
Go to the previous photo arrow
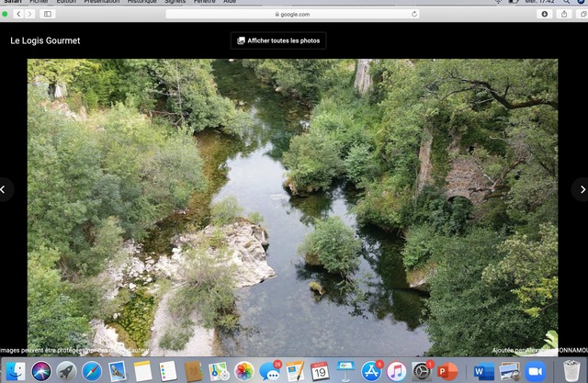(x=6, y=189)
